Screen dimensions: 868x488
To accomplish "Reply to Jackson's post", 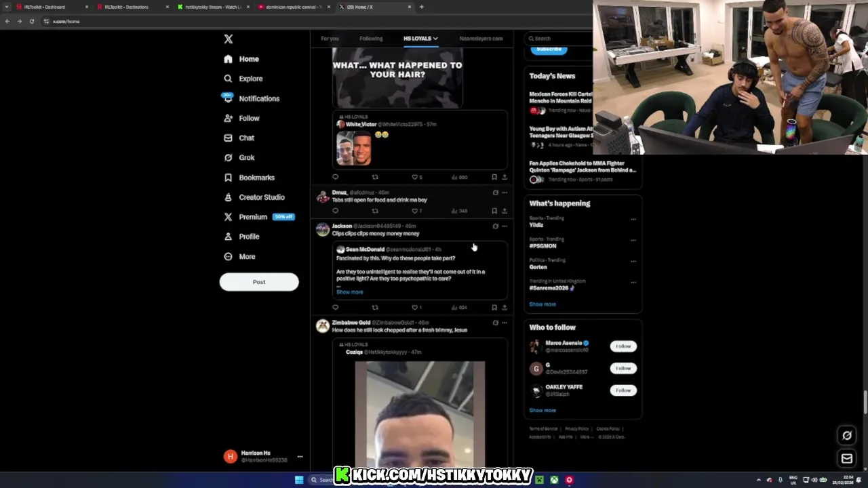I will [335, 307].
